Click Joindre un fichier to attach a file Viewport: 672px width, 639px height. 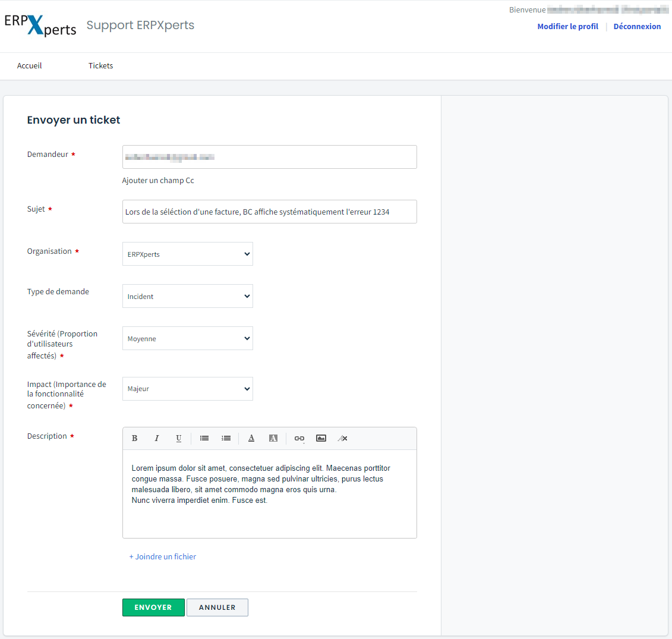[x=162, y=556]
